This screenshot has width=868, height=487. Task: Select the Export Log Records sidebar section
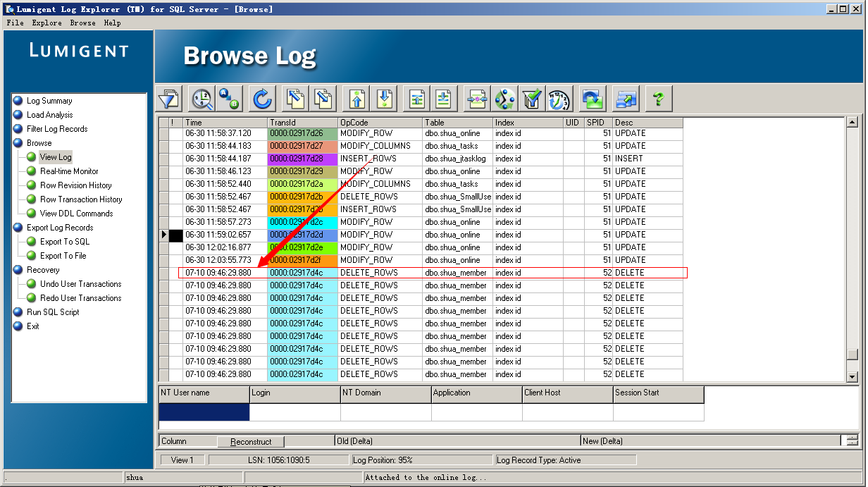click(x=60, y=228)
